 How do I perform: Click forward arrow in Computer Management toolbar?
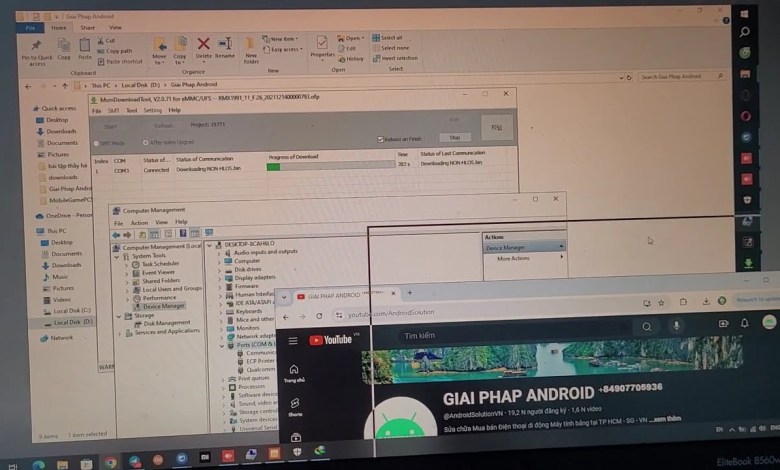[x=127, y=234]
